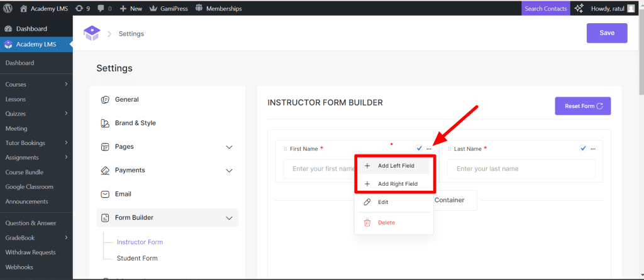
Task: Open Announcements in the sidebar
Action: [26, 202]
